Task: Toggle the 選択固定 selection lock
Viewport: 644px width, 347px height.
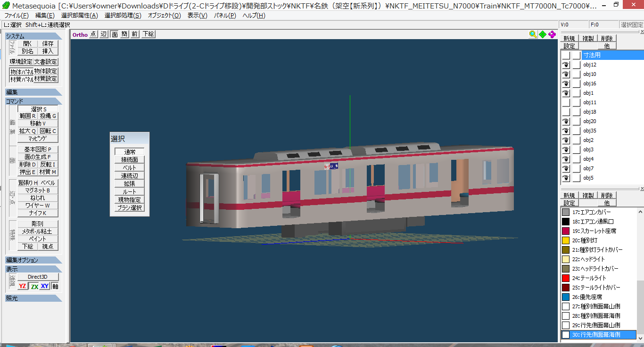Action: pos(631,25)
